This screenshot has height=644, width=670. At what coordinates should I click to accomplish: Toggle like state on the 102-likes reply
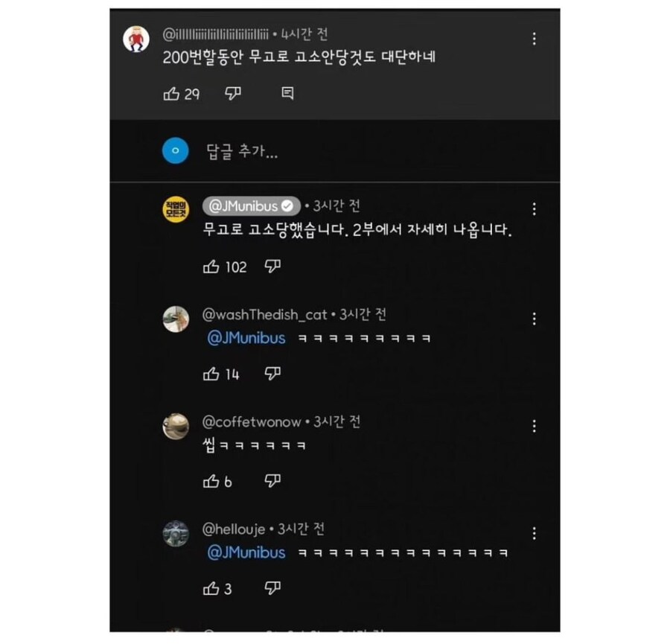(213, 267)
